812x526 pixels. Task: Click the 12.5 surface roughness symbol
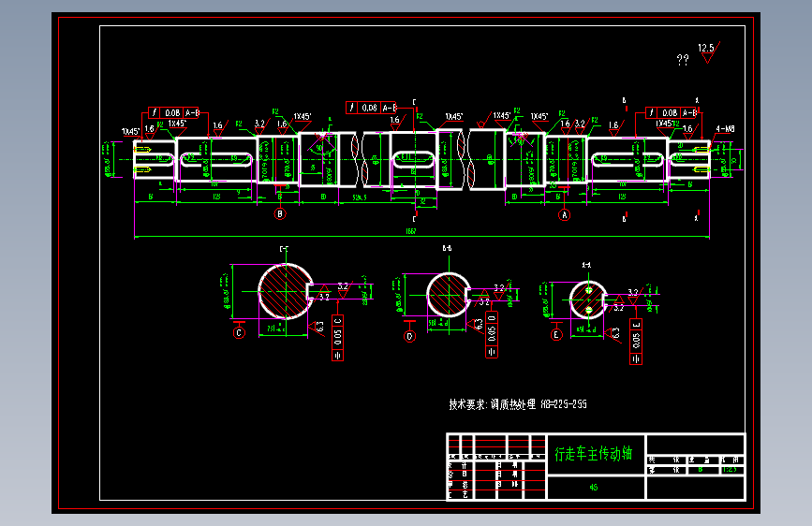[x=709, y=52]
